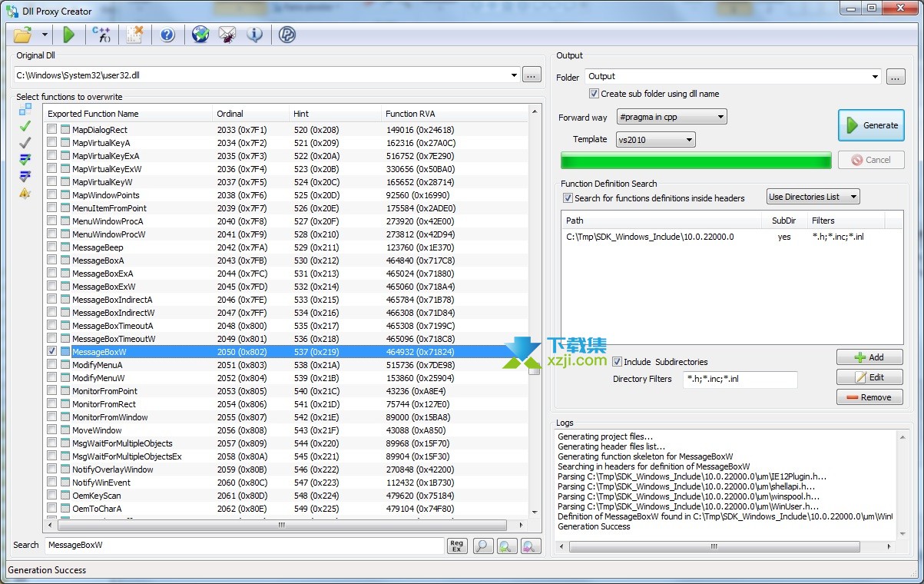Check the ModifyMenuA function checkbox
This screenshot has width=924, height=584.
pos(51,365)
